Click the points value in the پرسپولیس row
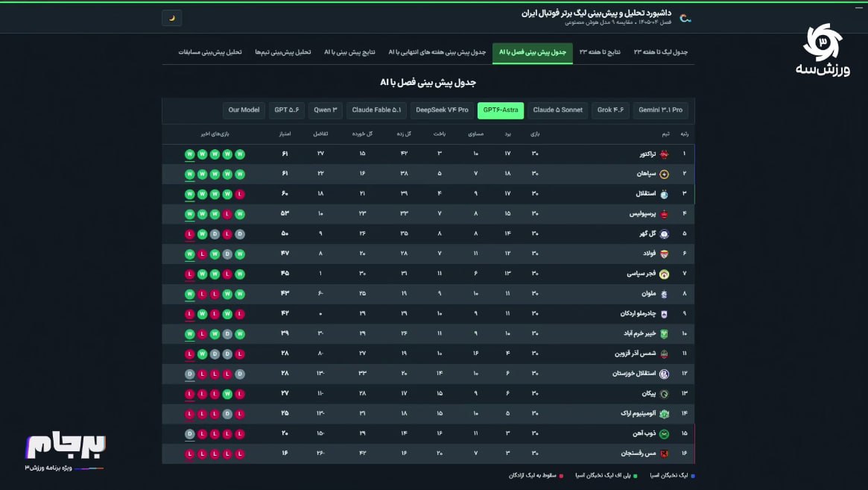The width and height of the screenshot is (868, 490). coord(285,213)
